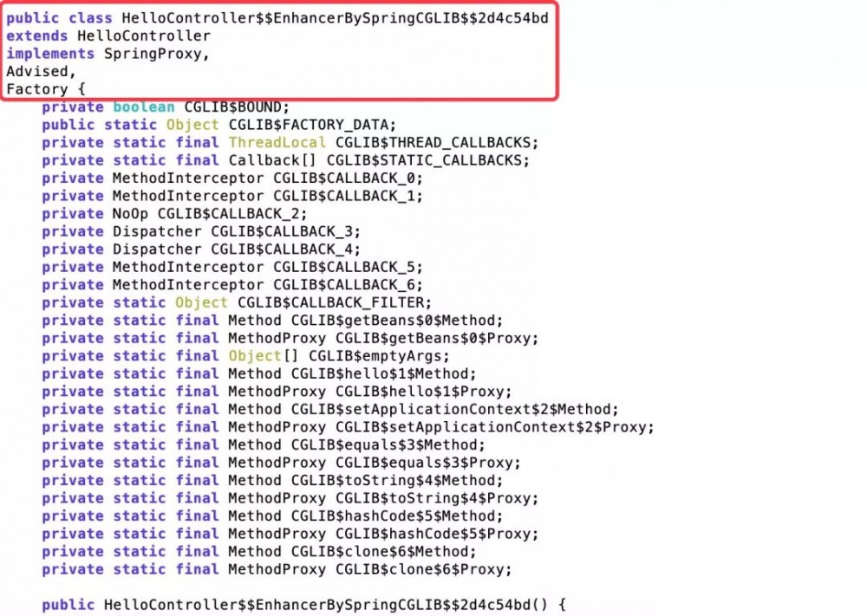Click the CGLIB$getBeans$0$Method line
The image size is (867, 616).
(272, 321)
